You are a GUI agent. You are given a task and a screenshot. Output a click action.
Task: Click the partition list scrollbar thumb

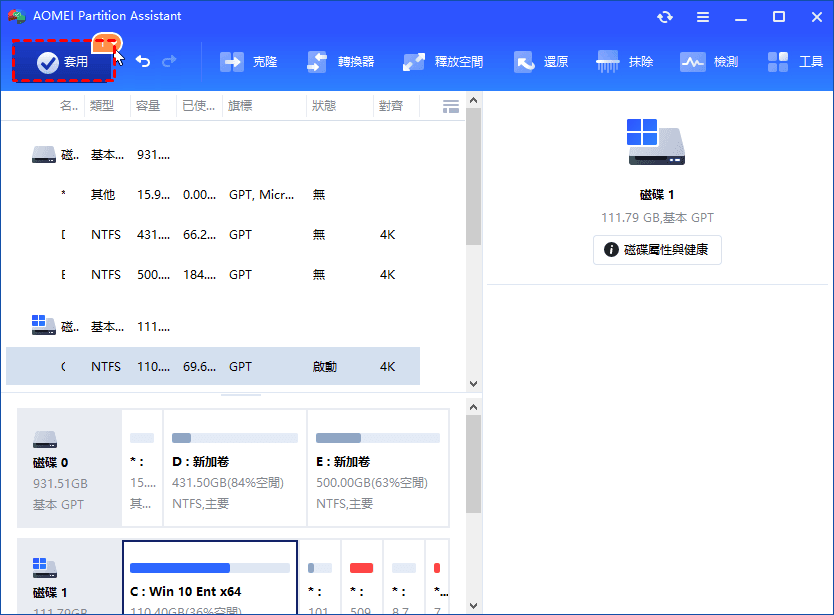click(x=473, y=177)
